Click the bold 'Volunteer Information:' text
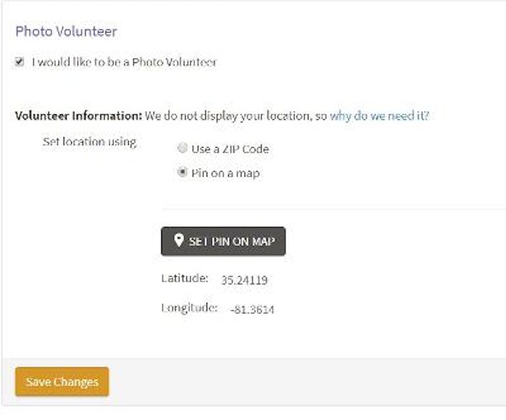 78,116
